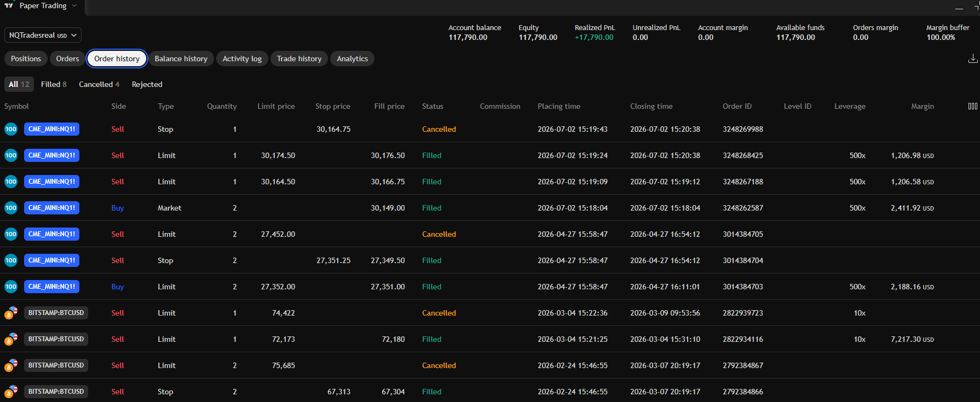
Task: Click Nasdaq 100 icon in order 3014384705 row
Action: click(x=11, y=234)
